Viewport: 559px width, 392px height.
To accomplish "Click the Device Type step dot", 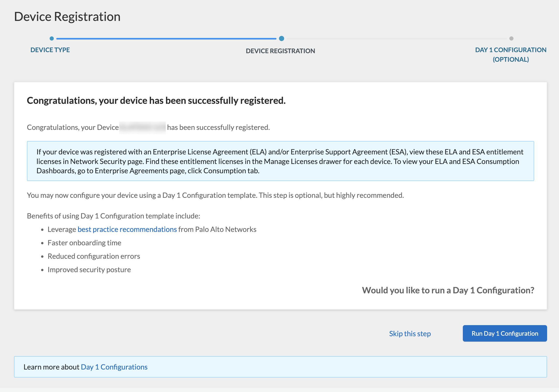I will [52, 38].
